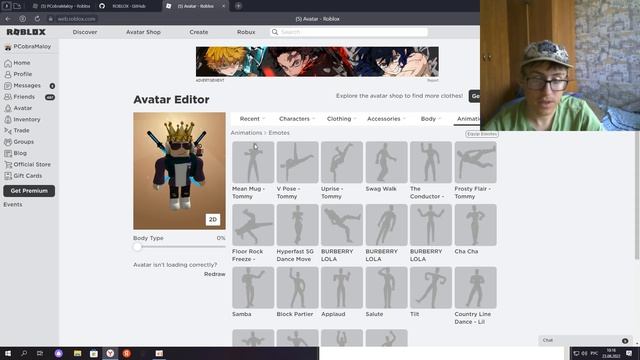
Task: Reload the page with refresh icon
Action: coord(37,19)
